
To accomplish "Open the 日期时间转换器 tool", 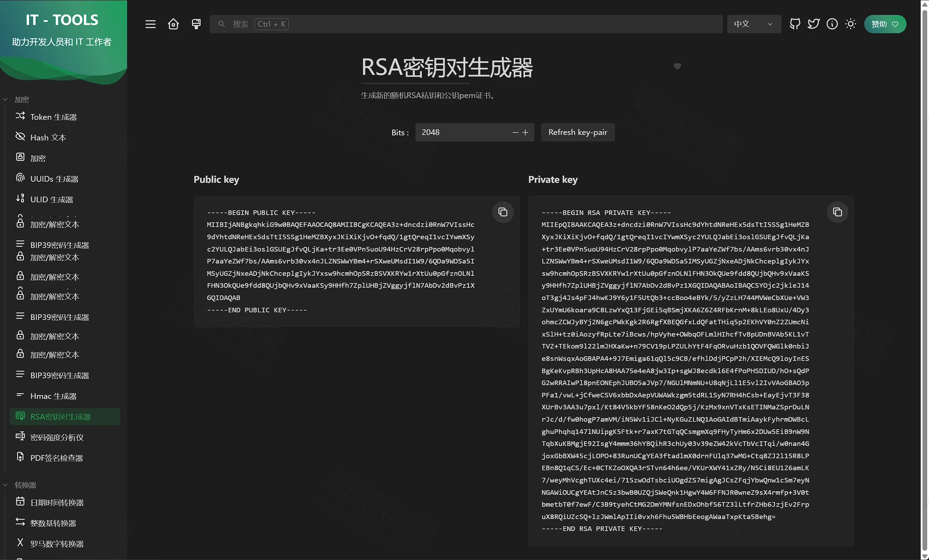I will (x=65, y=502).
